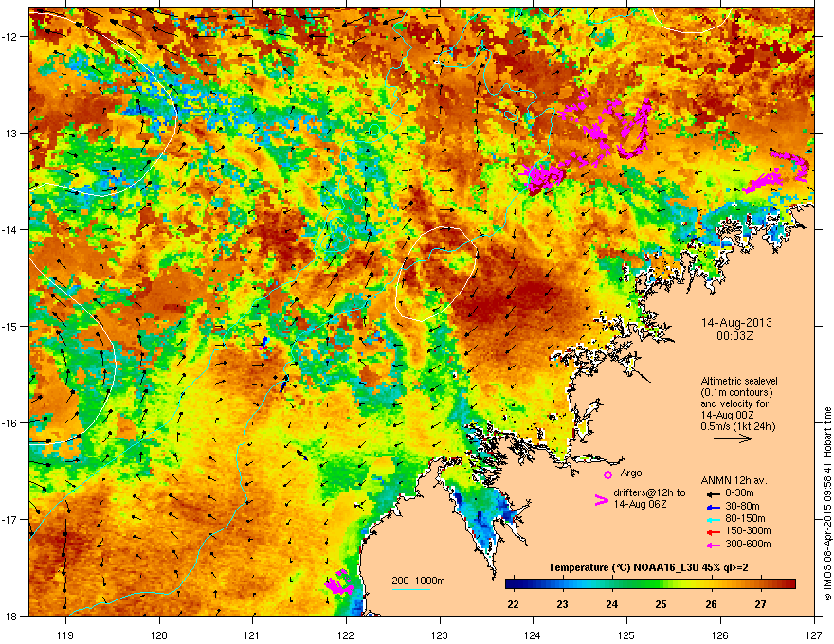Click the latitude axis label -16
Image resolution: width=834 pixels, height=644 pixels.
pyautogui.click(x=10, y=423)
